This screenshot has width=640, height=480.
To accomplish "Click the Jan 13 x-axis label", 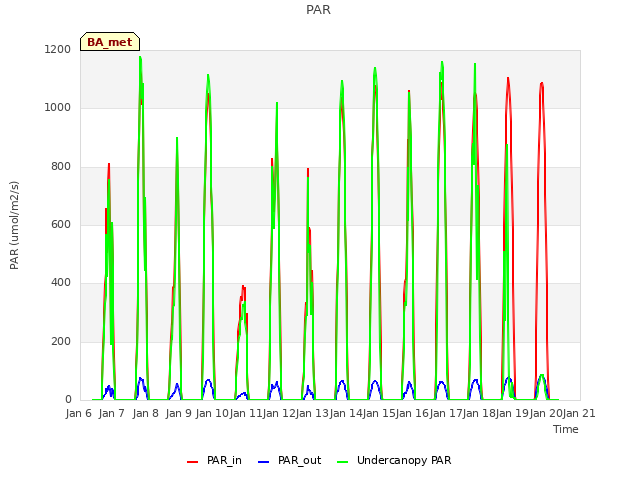I will [313, 413].
